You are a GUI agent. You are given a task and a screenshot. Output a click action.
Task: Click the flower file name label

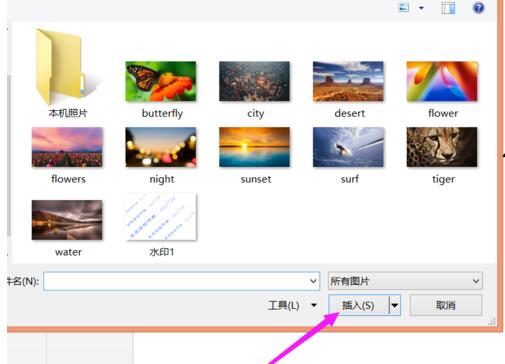click(x=443, y=113)
